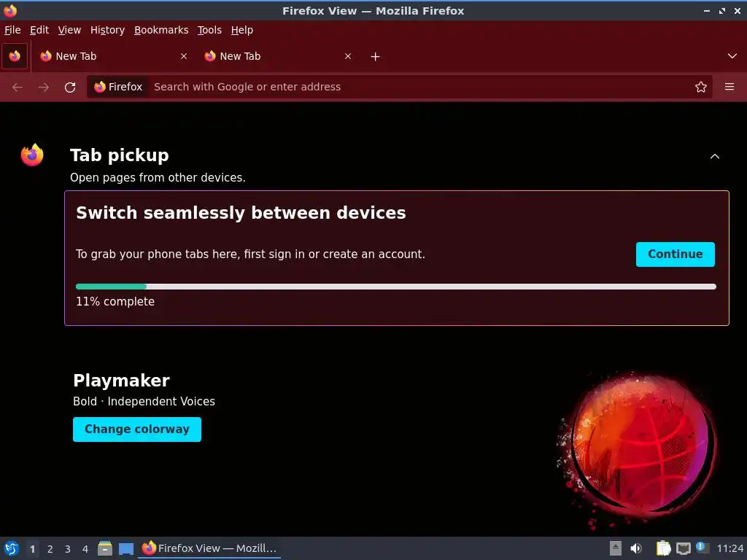Viewport: 747px width, 560px height.
Task: Open the pinned Firefox View tab
Action: pos(15,56)
